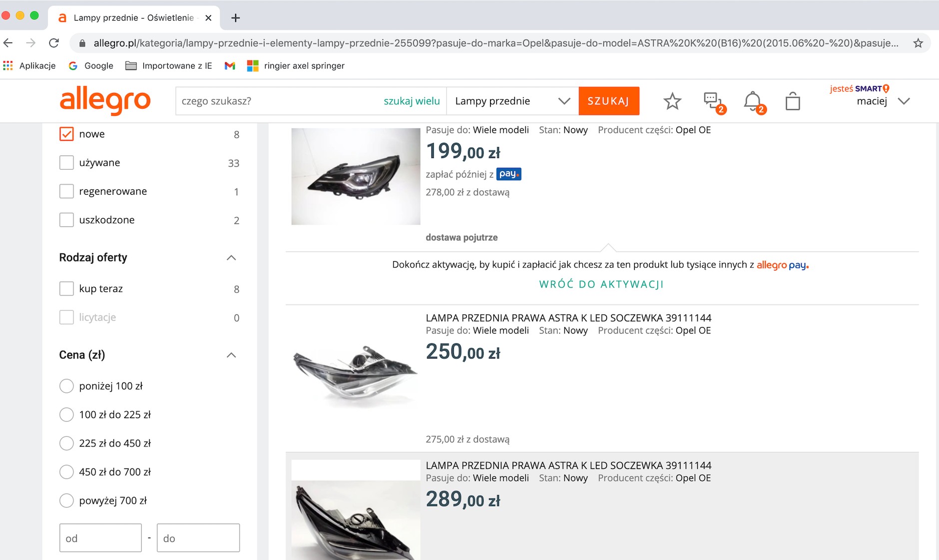This screenshot has width=939, height=560.
Task: Select price range 225 zł do 450 zł
Action: tap(66, 443)
